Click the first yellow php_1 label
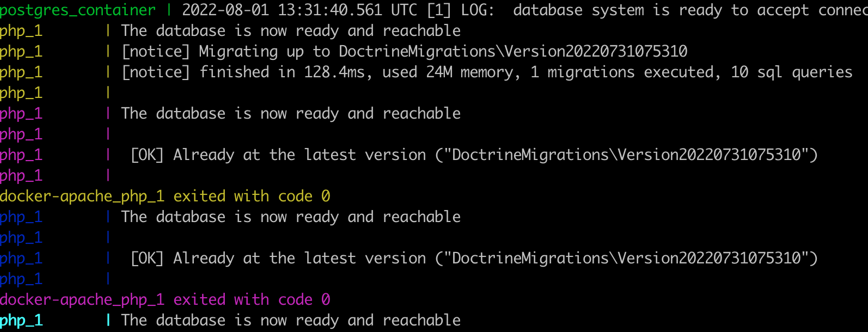This screenshot has width=868, height=332. point(21,31)
